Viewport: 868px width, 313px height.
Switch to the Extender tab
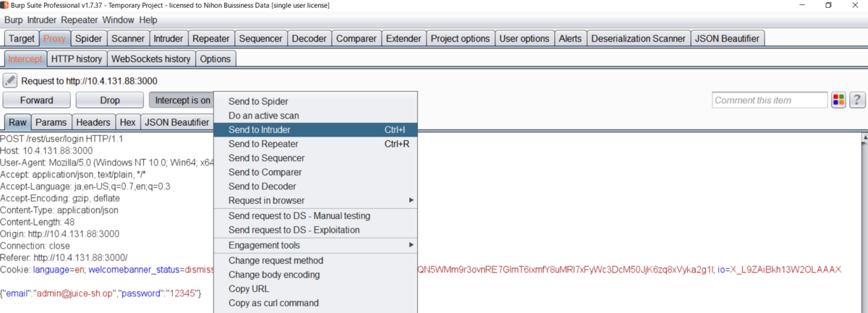tap(404, 38)
